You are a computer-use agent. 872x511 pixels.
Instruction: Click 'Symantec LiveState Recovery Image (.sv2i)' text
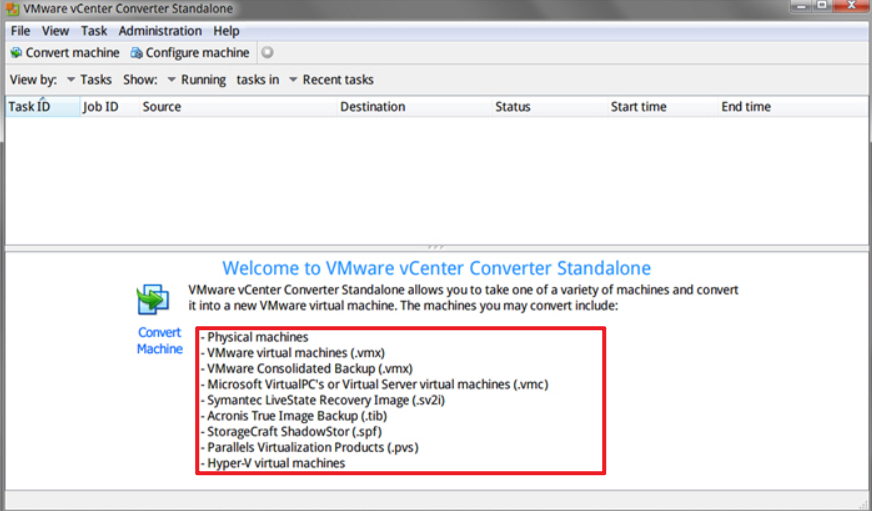click(x=326, y=400)
